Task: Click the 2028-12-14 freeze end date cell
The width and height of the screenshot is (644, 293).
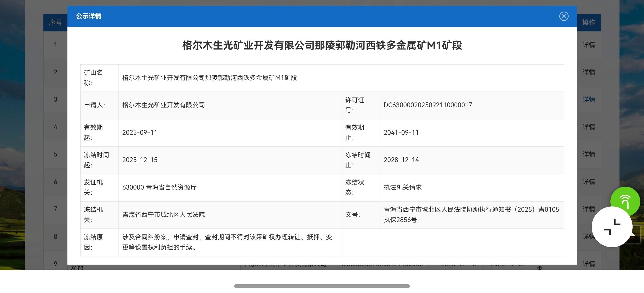Action: [401, 160]
